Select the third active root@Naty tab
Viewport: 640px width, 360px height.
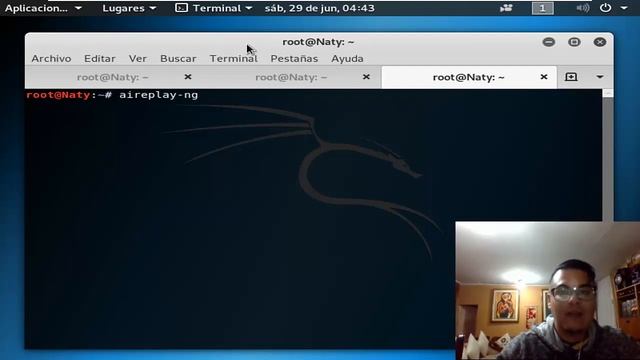pos(469,77)
